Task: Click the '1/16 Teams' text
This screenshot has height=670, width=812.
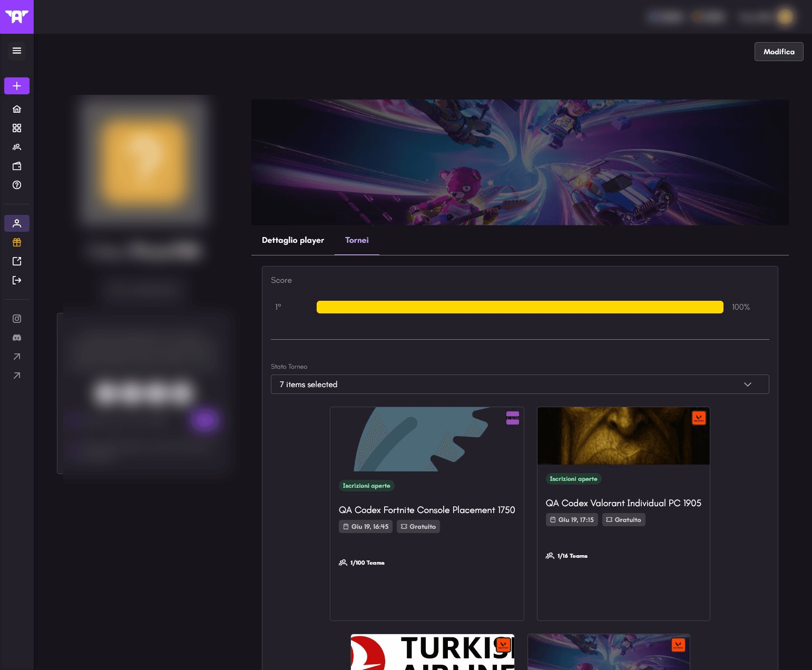Action: coord(572,556)
